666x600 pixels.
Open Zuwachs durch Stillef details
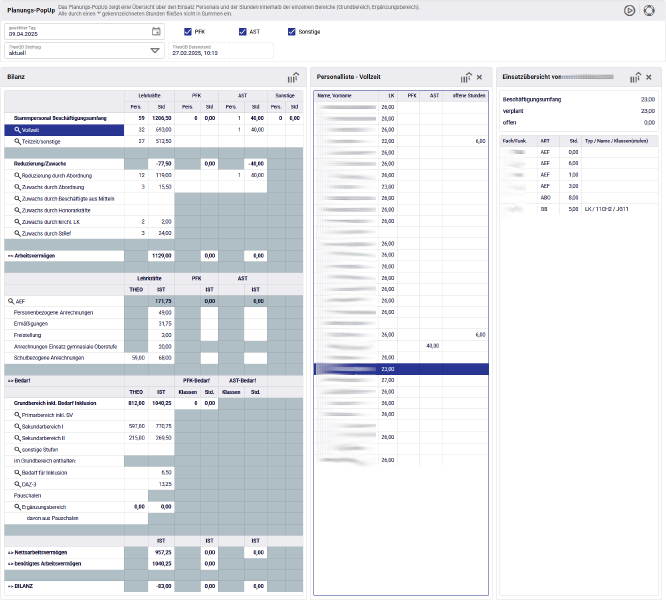pyautogui.click(x=17, y=232)
